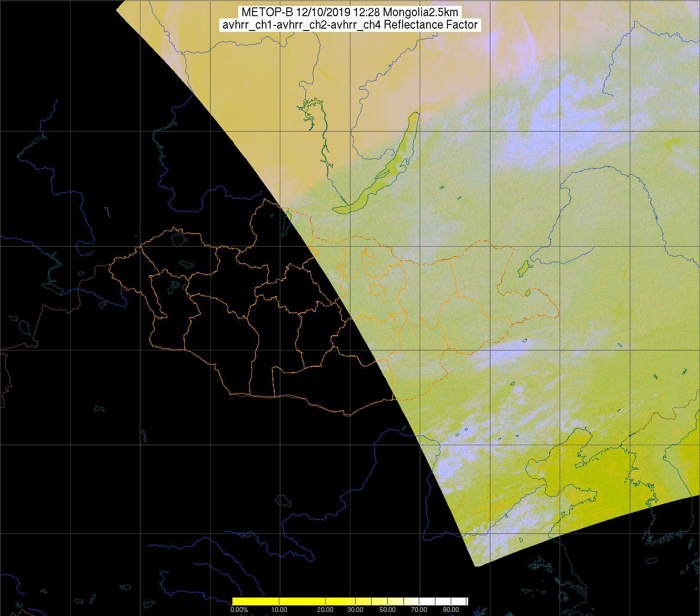
Task: Click the METOP-B title text line
Action: click(x=350, y=12)
